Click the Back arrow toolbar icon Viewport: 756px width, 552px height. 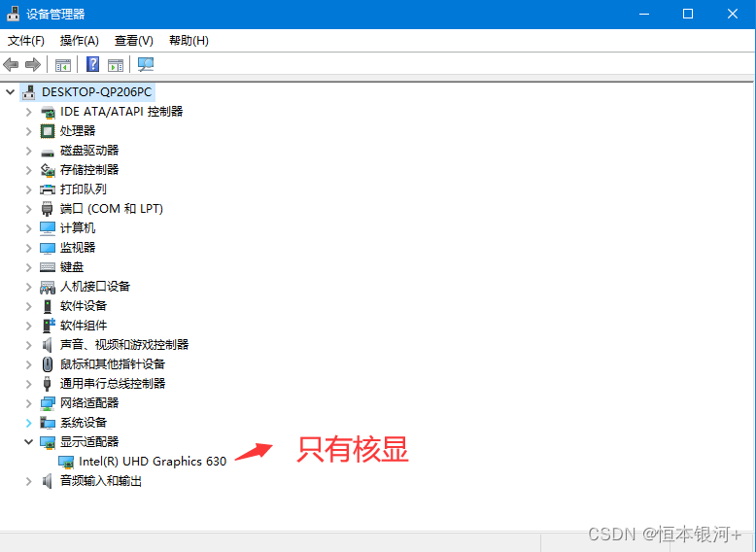11,64
